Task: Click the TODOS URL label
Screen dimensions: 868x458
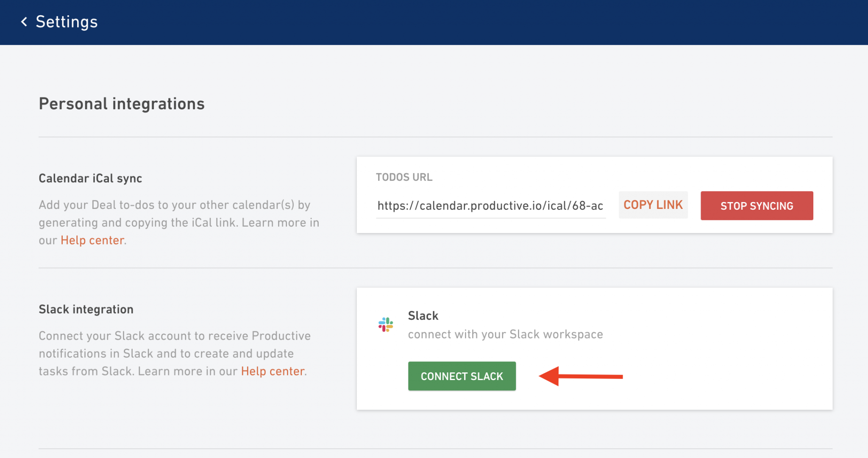Action: (404, 177)
